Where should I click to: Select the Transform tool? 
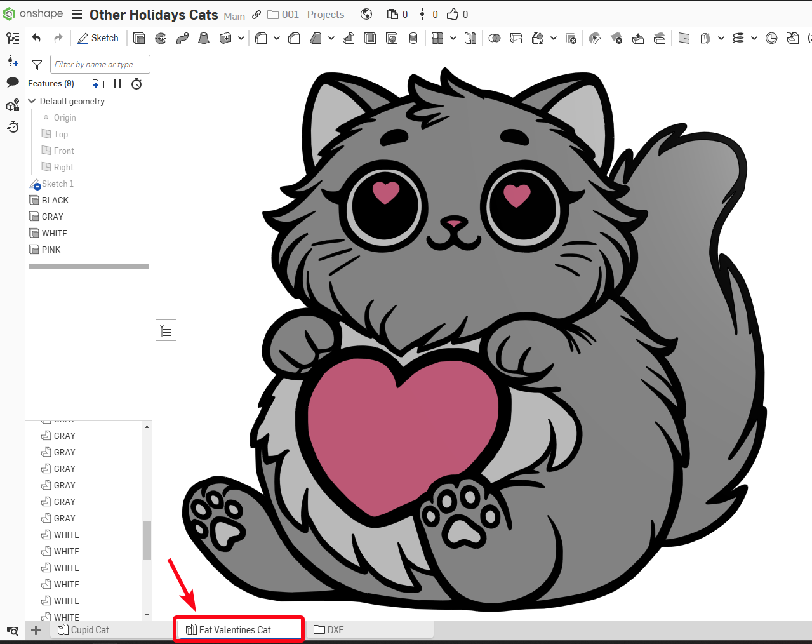tap(538, 38)
